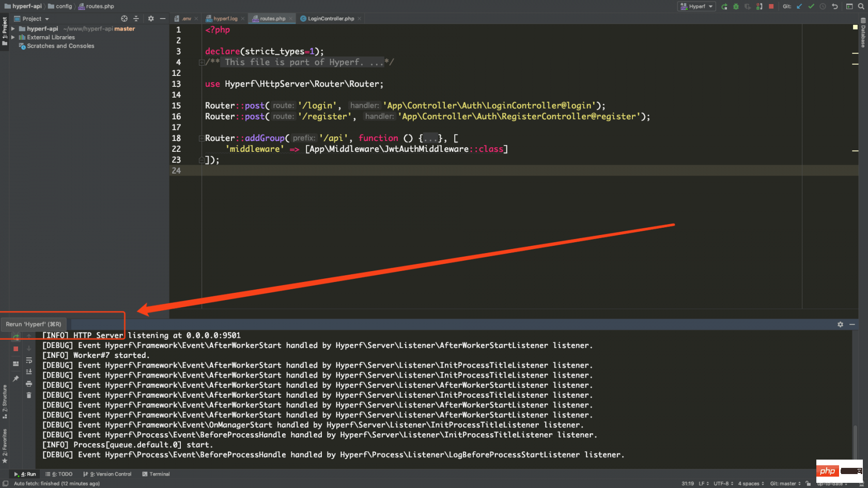Expand the hyperf-api project folder
The width and height of the screenshot is (868, 488).
point(13,29)
